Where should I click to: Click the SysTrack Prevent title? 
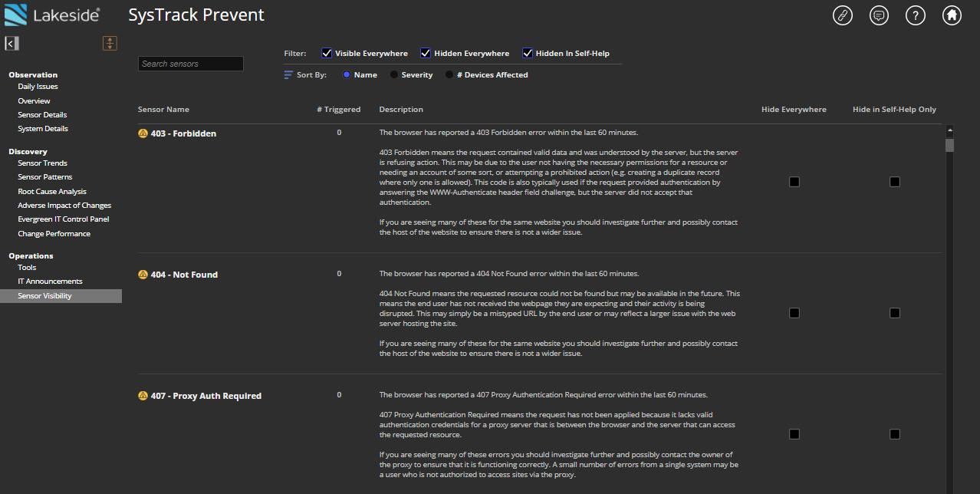pos(196,15)
